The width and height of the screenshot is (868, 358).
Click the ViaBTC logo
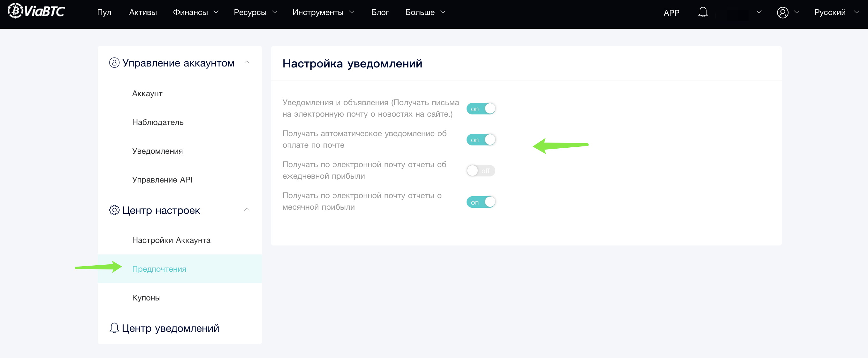point(36,12)
